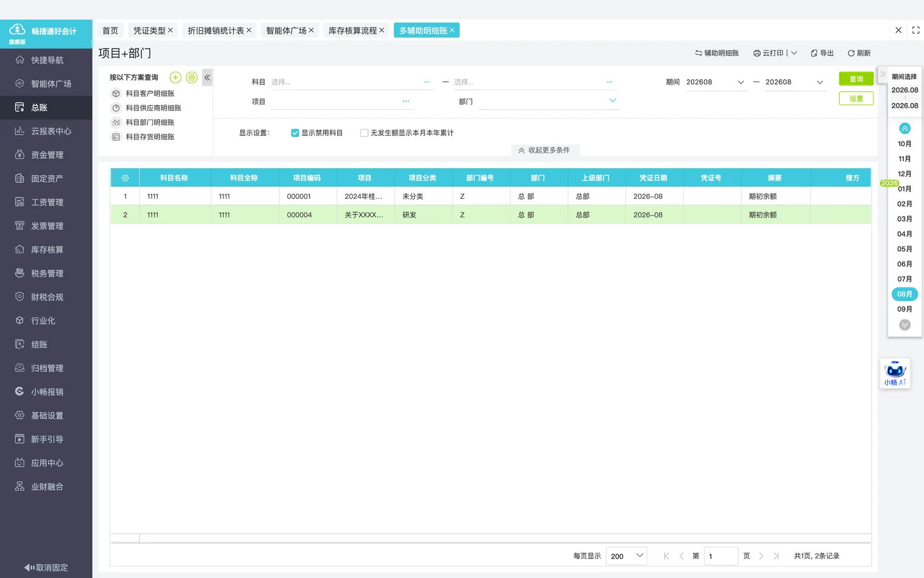Open 每页显示 200 page size dropdown
924x578 pixels.
627,556
